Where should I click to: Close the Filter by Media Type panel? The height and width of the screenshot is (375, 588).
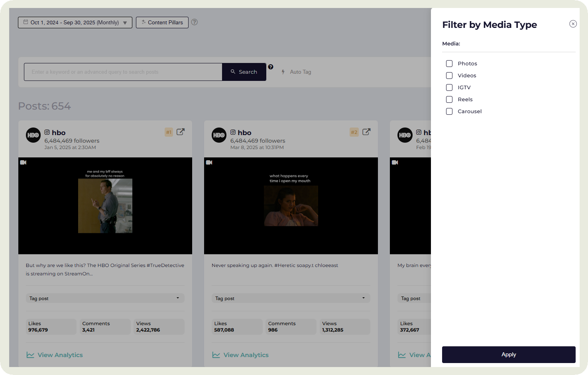(x=573, y=24)
